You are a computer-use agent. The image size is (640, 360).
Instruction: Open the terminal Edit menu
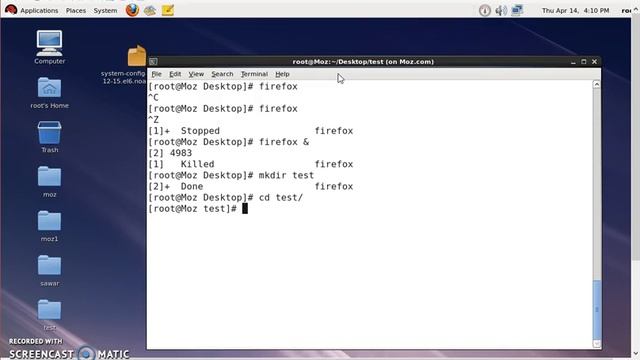175,74
